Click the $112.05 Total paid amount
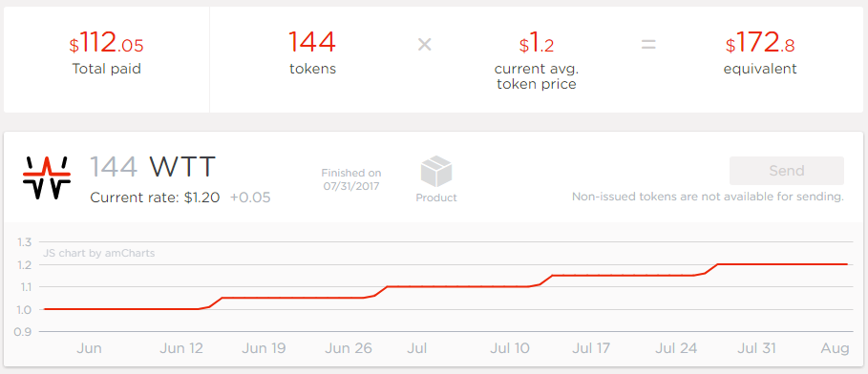The image size is (868, 374). (106, 43)
